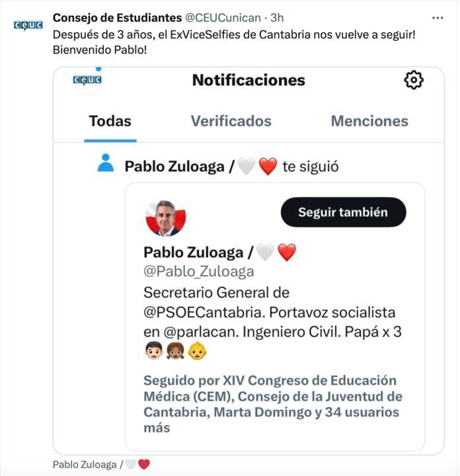
Task: Open the @Pablo_Zuloaga handle in card
Action: point(198,271)
